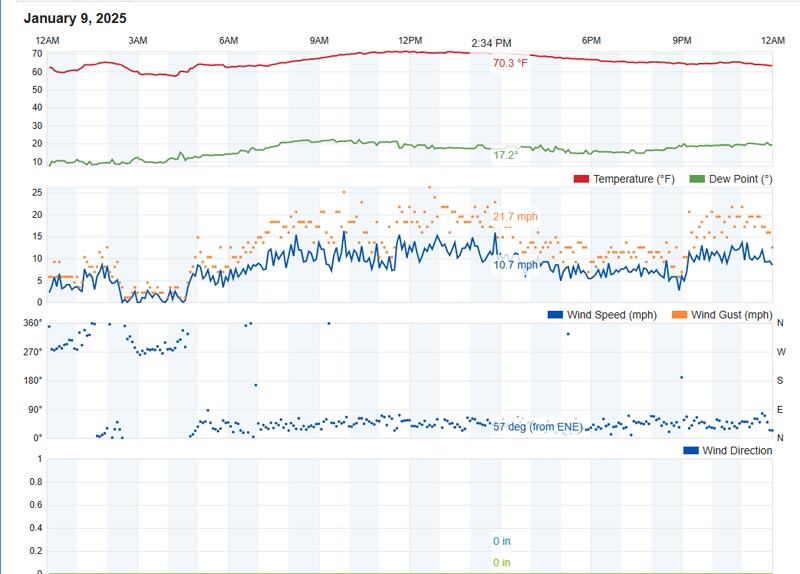Click the orange Wind Gust legend swatch
The image size is (800, 574).
click(680, 314)
